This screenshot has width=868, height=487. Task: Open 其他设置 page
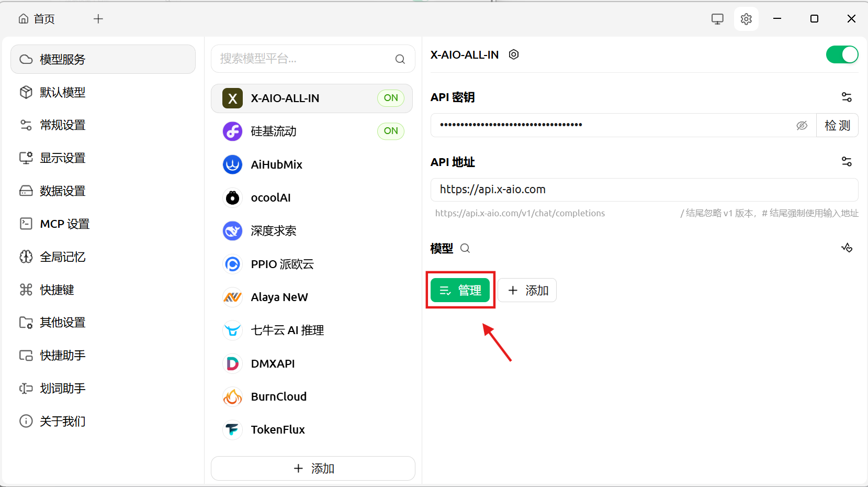point(103,322)
